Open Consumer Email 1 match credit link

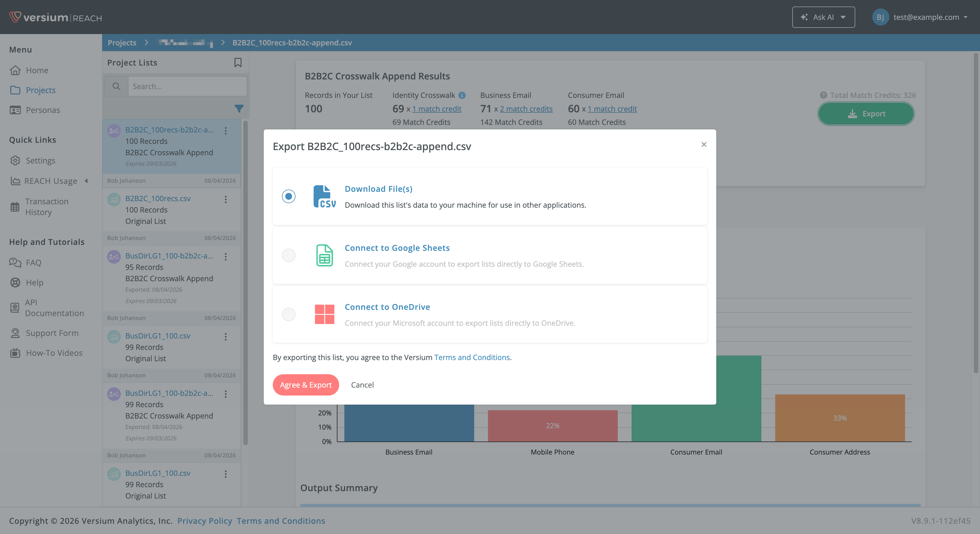tap(612, 109)
